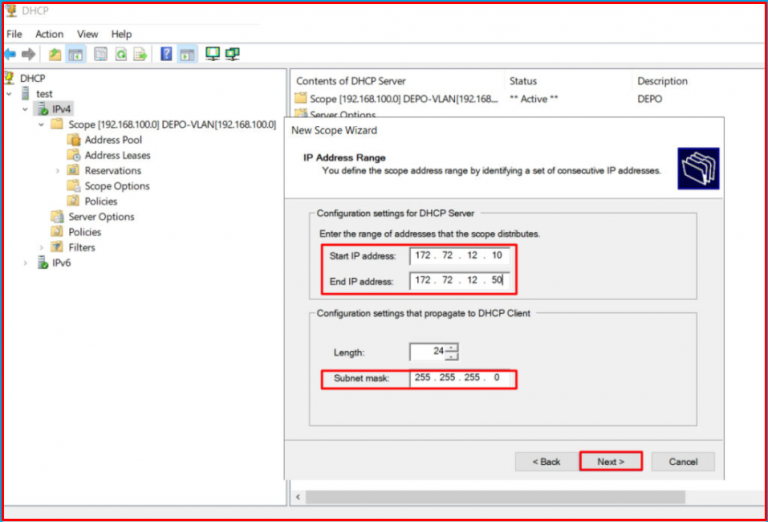Click the Address Pool folder icon
The height and width of the screenshot is (522, 768).
[x=73, y=140]
